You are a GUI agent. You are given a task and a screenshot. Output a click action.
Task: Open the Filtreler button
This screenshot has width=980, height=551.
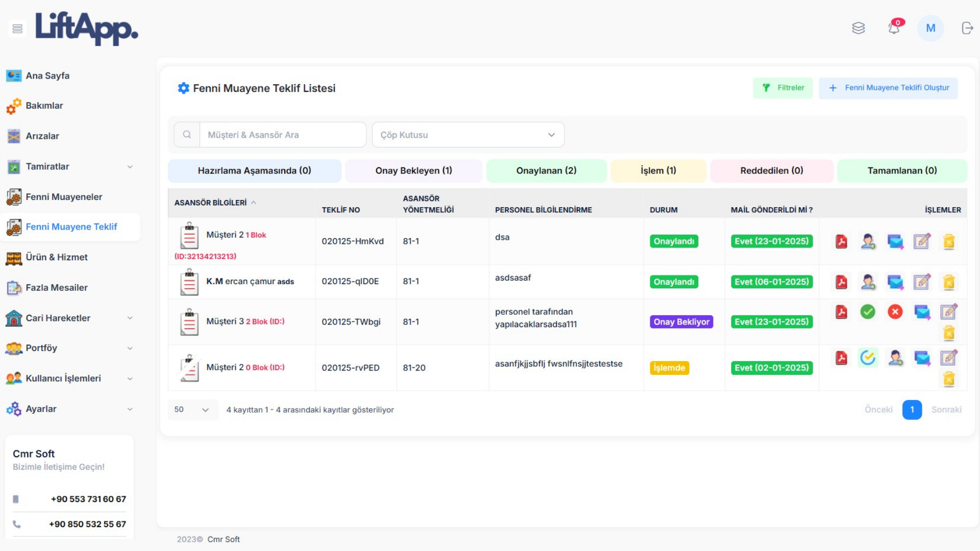click(782, 88)
